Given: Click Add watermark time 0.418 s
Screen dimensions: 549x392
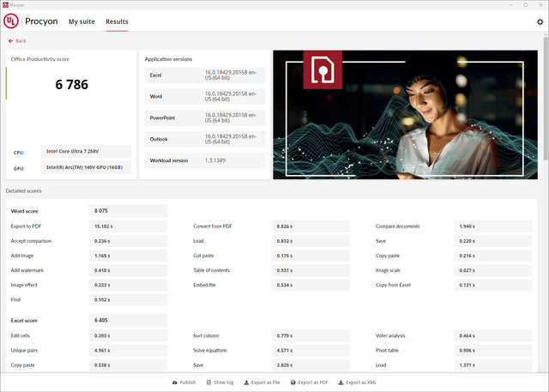Looking at the screenshot, I should click(x=128, y=270).
